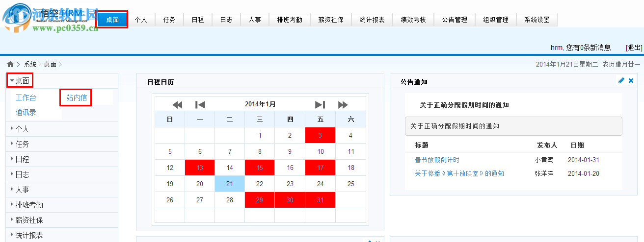Switch to the 任务 top tab
This screenshot has height=242, width=644.
(x=169, y=20)
